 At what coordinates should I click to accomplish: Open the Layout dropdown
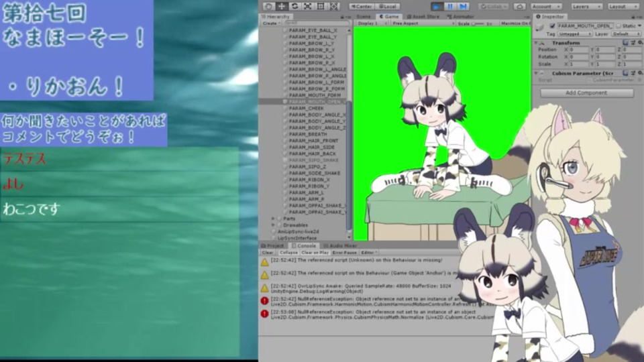click(x=623, y=7)
